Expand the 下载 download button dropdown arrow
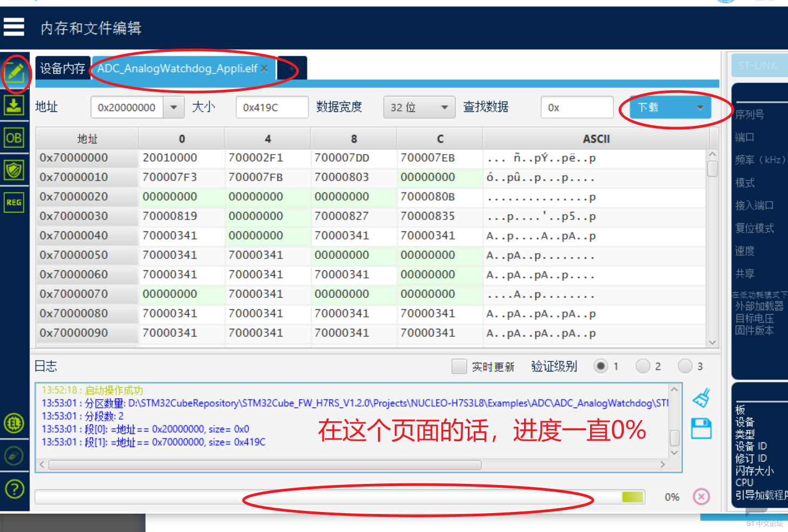 (700, 108)
